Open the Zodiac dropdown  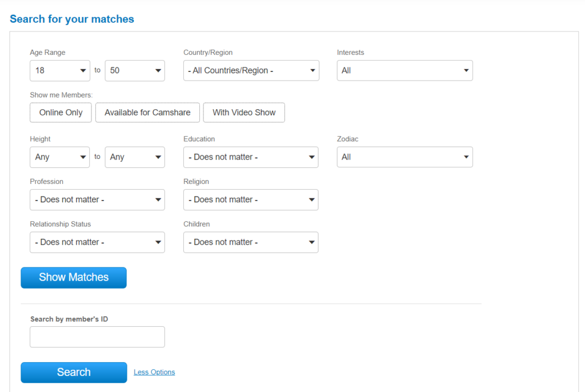point(404,157)
